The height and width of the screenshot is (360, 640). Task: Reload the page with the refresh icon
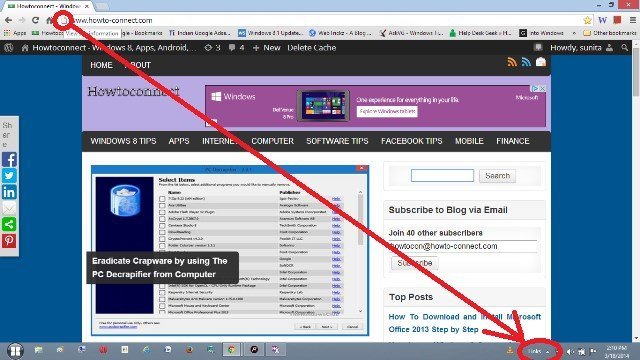[36, 20]
